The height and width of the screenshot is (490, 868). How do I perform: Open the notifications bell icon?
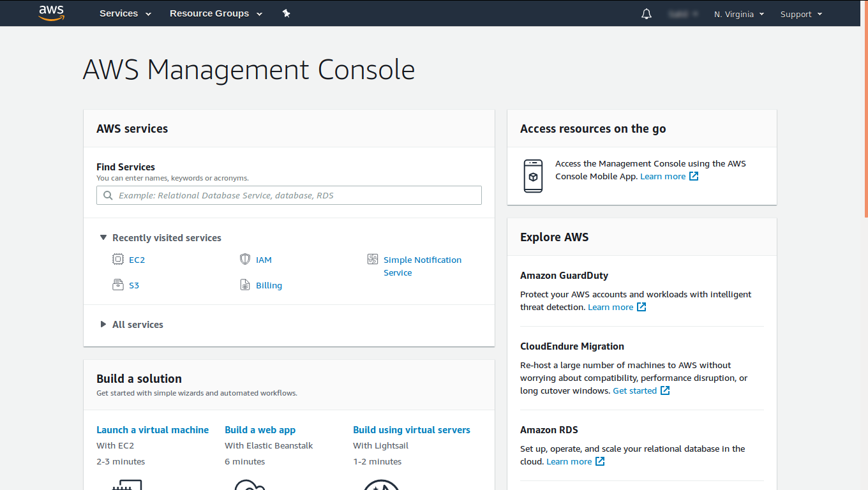[x=647, y=14]
